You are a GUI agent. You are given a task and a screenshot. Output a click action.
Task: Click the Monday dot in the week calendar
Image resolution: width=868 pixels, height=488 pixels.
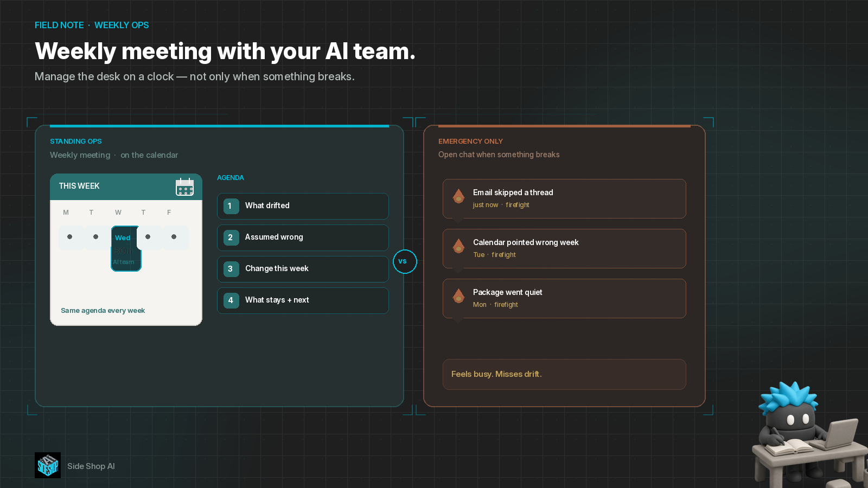69,237
